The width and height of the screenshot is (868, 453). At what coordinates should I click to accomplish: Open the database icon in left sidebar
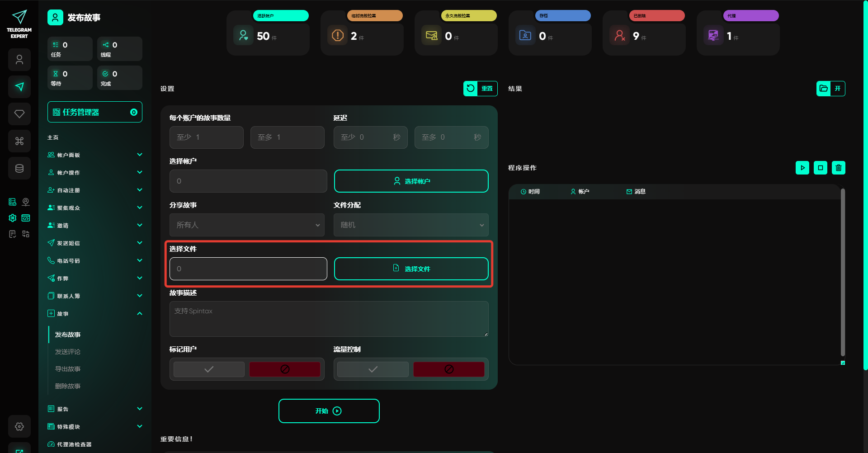point(19,168)
